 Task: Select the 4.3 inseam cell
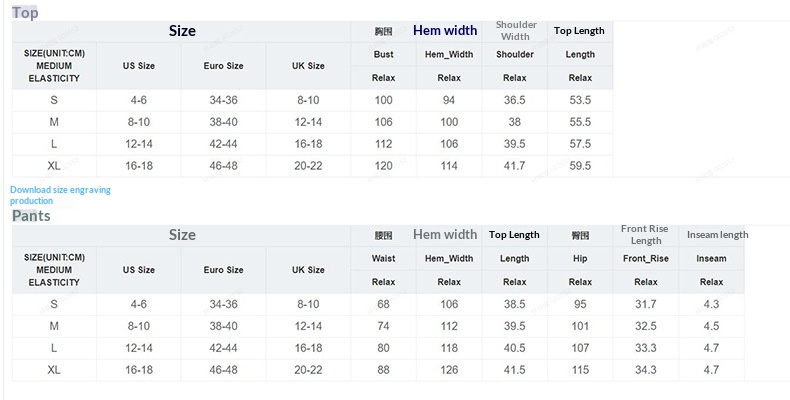pos(711,304)
